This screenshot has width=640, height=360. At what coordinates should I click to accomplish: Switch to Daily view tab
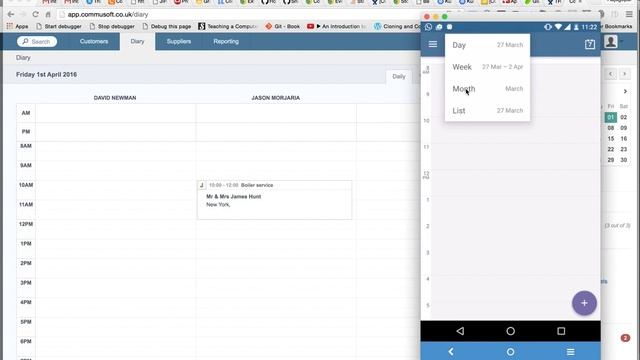(x=399, y=76)
